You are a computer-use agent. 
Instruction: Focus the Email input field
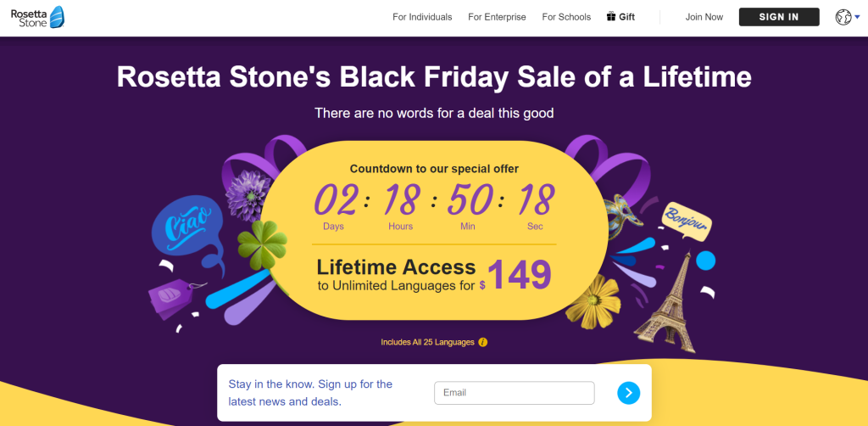tap(514, 393)
